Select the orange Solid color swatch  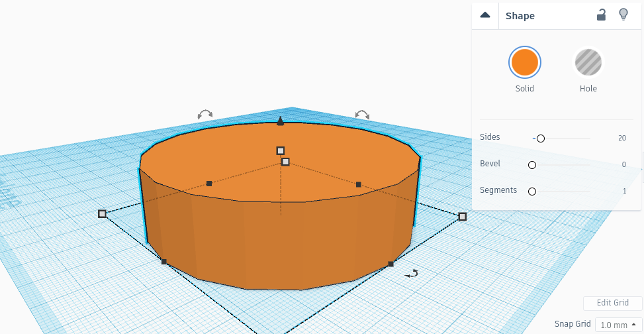point(524,62)
